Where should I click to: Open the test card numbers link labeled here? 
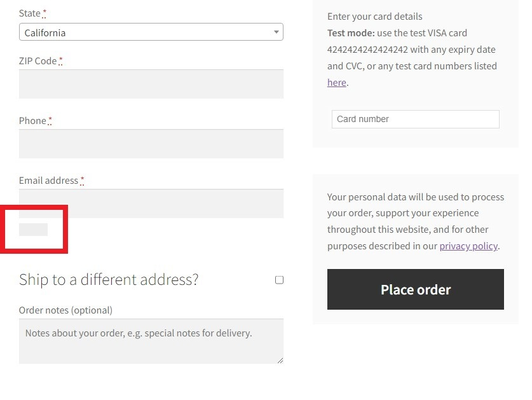point(336,82)
